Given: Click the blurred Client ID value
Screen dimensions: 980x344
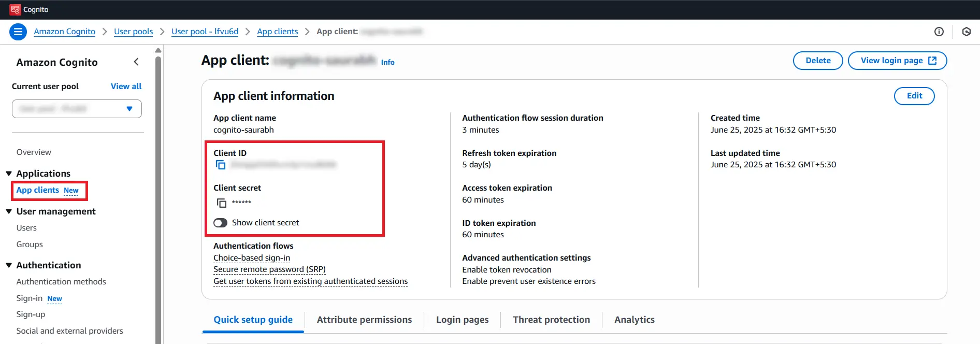Looking at the screenshot, I should 283,165.
